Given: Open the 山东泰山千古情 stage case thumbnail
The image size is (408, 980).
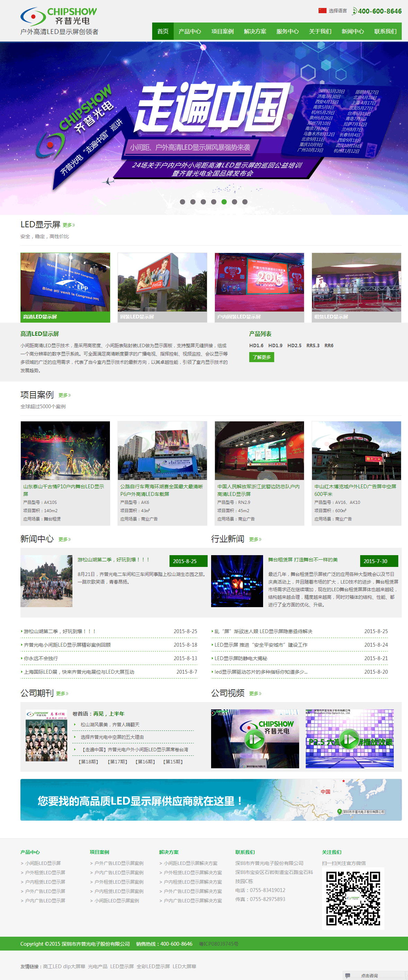Looking at the screenshot, I should 65,450.
